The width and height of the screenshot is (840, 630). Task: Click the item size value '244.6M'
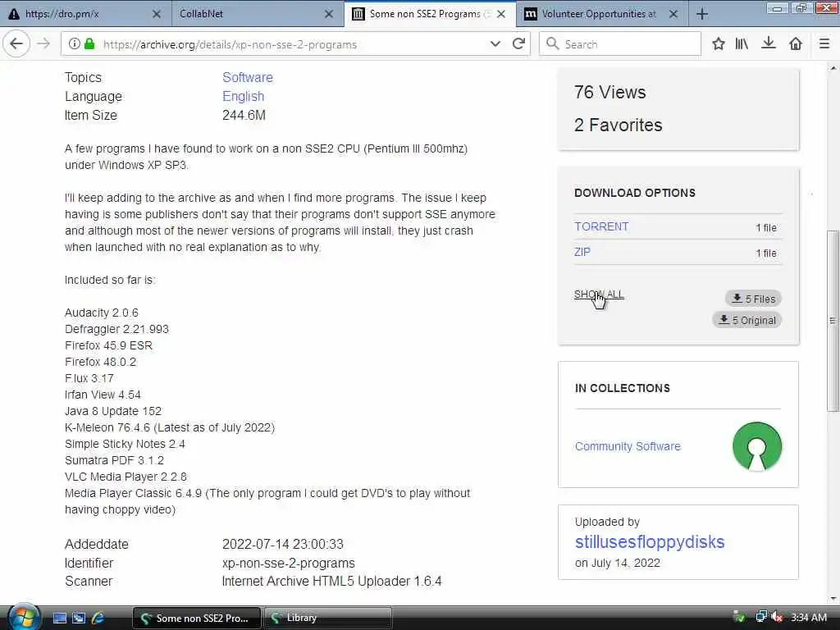244,115
